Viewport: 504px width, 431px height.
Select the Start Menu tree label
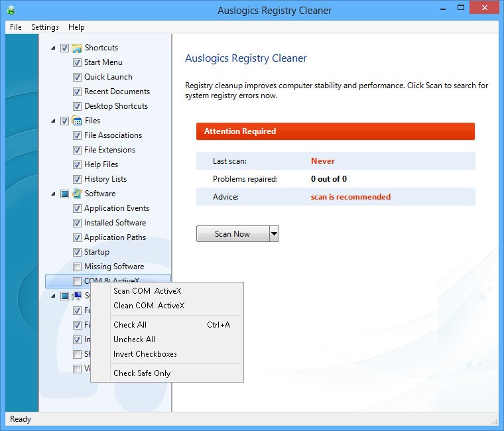pos(103,62)
